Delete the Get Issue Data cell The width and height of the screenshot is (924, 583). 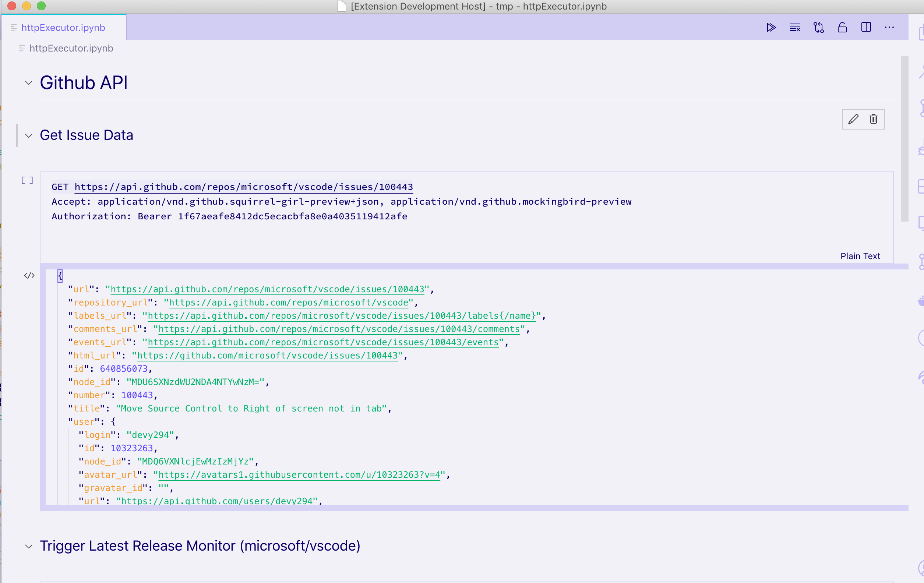click(874, 119)
